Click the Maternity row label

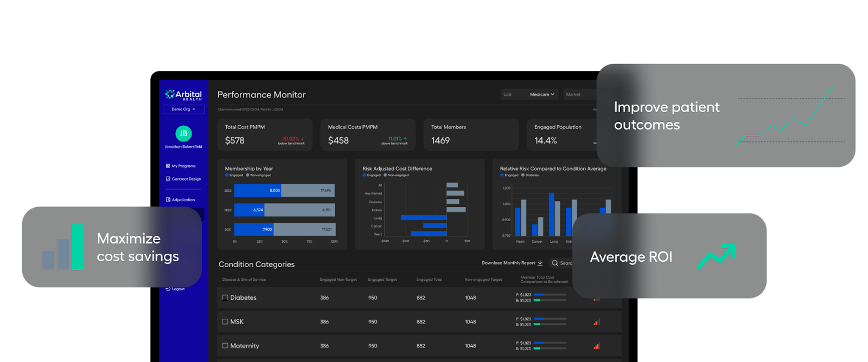pos(245,346)
